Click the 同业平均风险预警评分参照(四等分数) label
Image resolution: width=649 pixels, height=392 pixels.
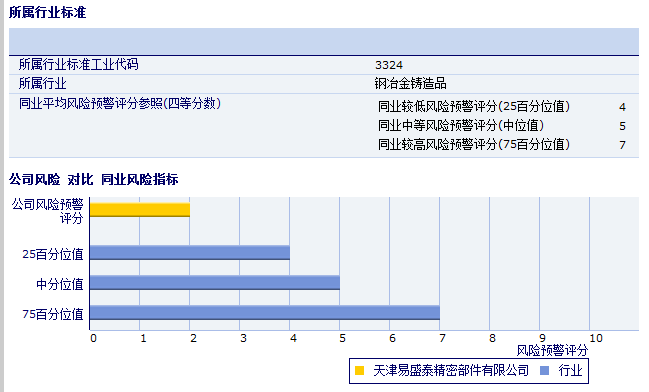click(x=120, y=103)
